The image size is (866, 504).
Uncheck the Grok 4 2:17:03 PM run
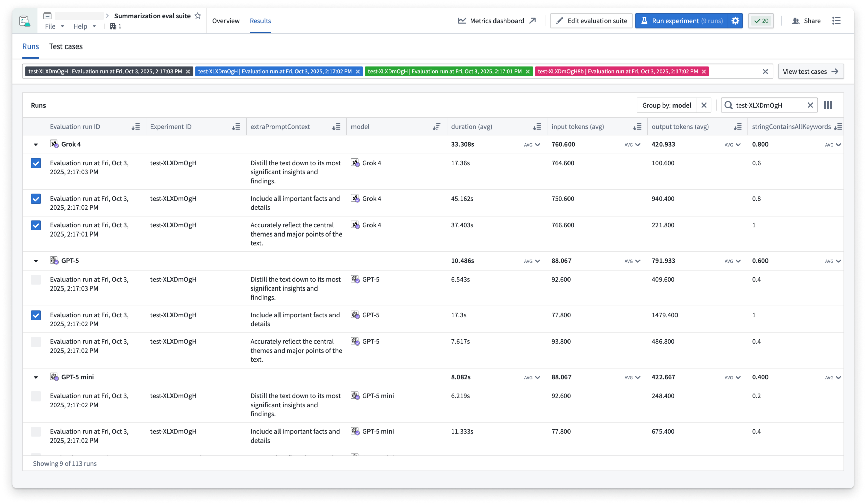36,163
